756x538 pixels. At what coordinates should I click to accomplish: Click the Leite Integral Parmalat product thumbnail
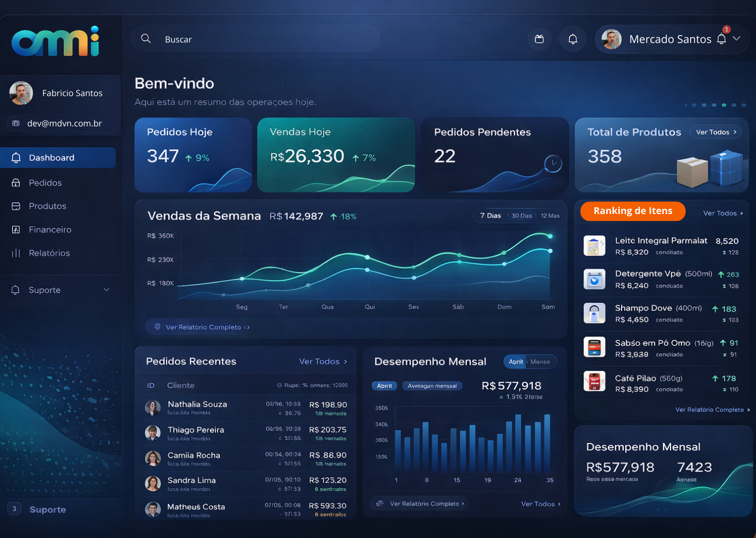(594, 246)
